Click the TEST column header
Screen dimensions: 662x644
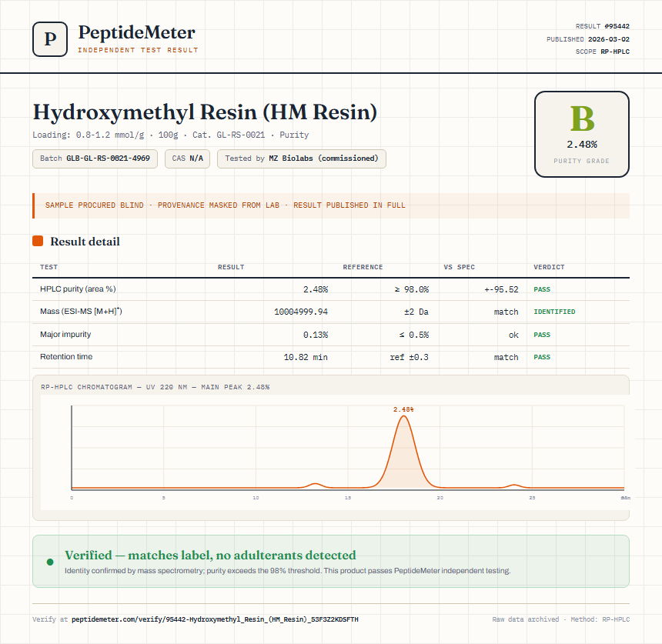49,267
